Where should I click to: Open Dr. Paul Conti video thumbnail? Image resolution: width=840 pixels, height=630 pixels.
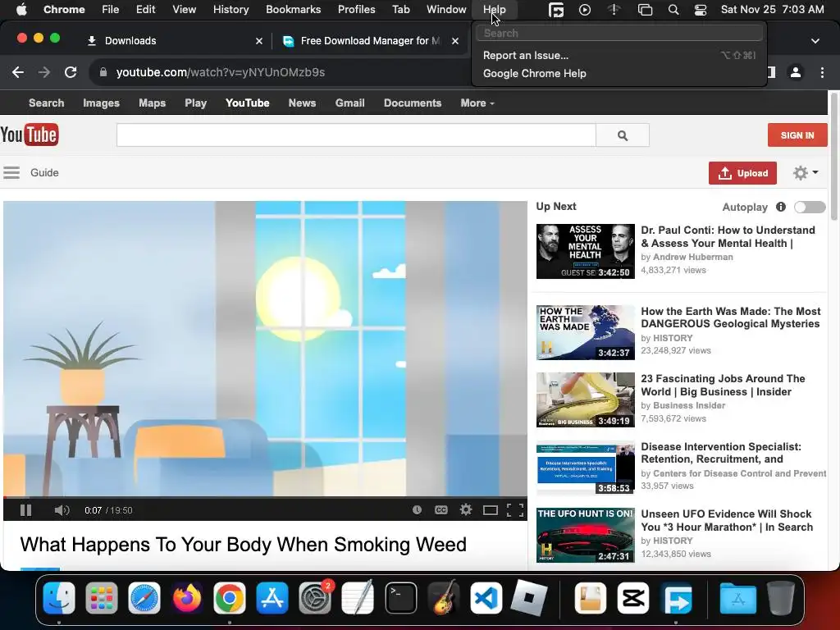click(x=585, y=251)
